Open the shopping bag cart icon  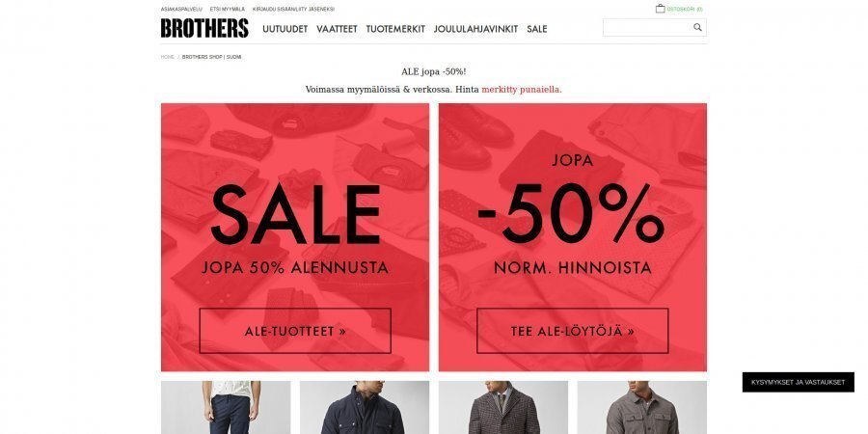[660, 9]
